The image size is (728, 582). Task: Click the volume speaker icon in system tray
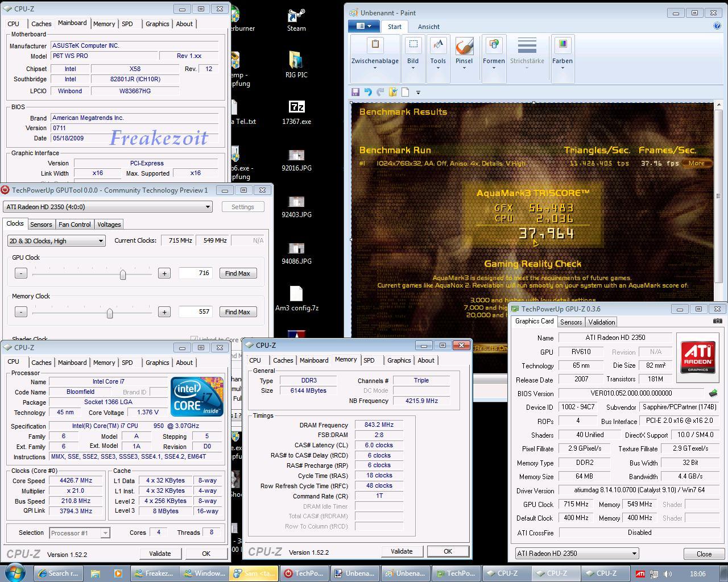pyautogui.click(x=668, y=574)
